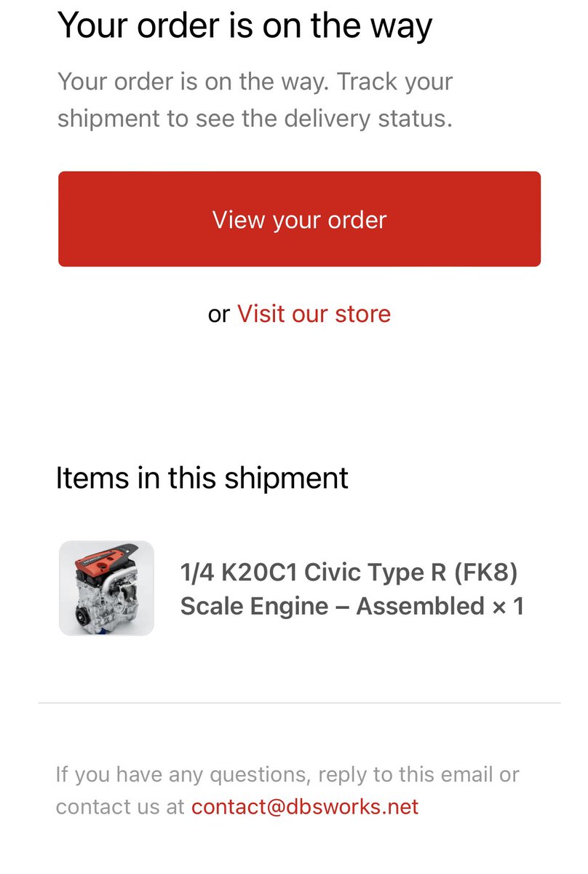Click the 'Your order is on the way' heading
This screenshot has height=874, width=588.
pos(245,26)
